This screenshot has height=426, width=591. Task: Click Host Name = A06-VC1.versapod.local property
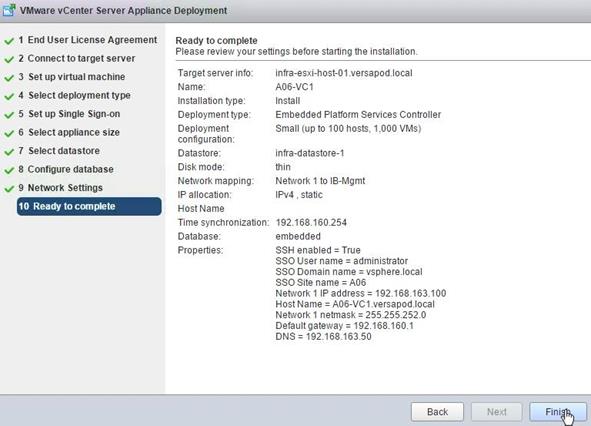pos(355,304)
